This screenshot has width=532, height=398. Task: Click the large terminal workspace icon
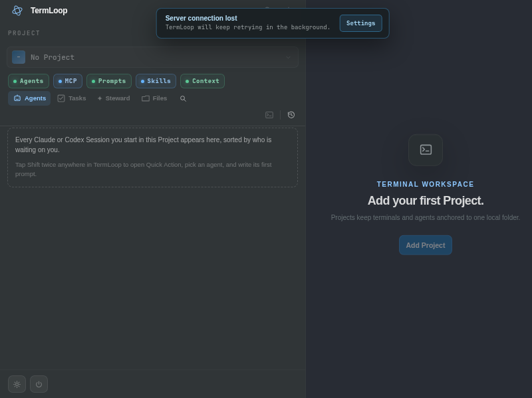click(426, 150)
